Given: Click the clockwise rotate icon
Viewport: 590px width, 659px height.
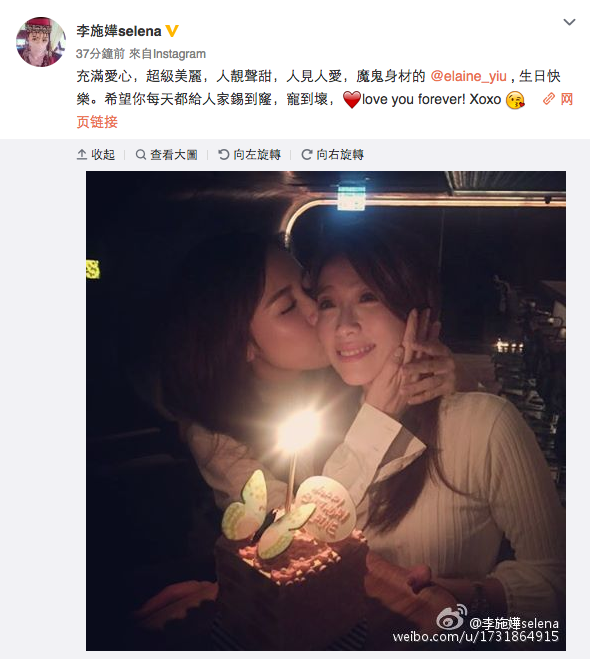Looking at the screenshot, I should [x=307, y=155].
